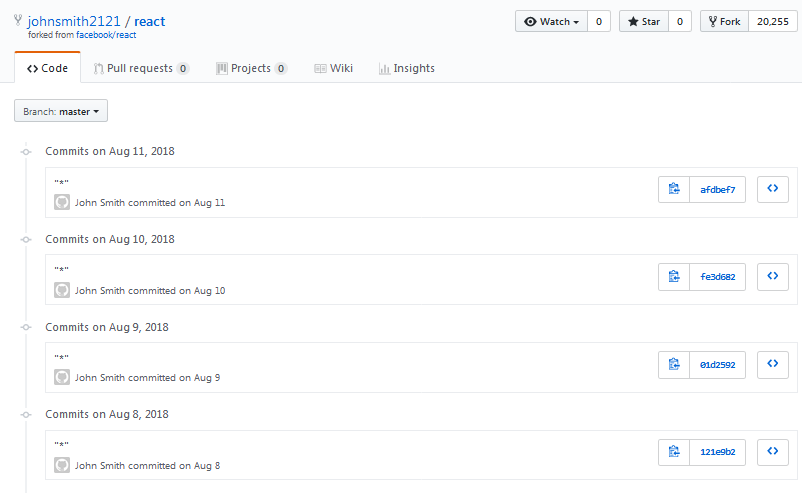Browse repository at commit fe3d682
The height and width of the screenshot is (493, 802).
click(772, 277)
